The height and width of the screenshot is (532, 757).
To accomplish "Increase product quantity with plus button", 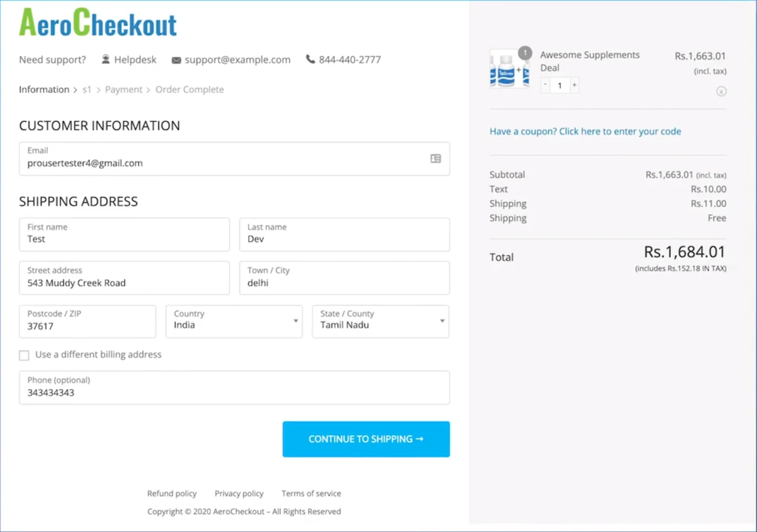I will [574, 85].
